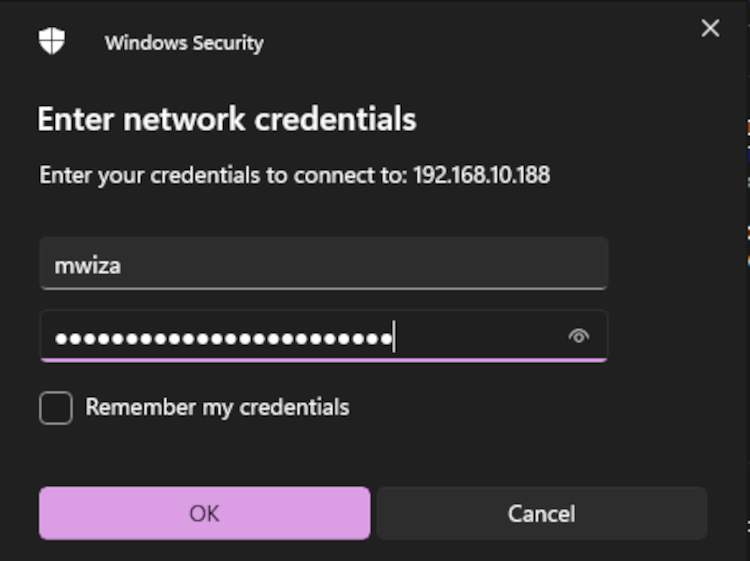
Task: Click the 'mwiza' username text
Action: coord(88,266)
